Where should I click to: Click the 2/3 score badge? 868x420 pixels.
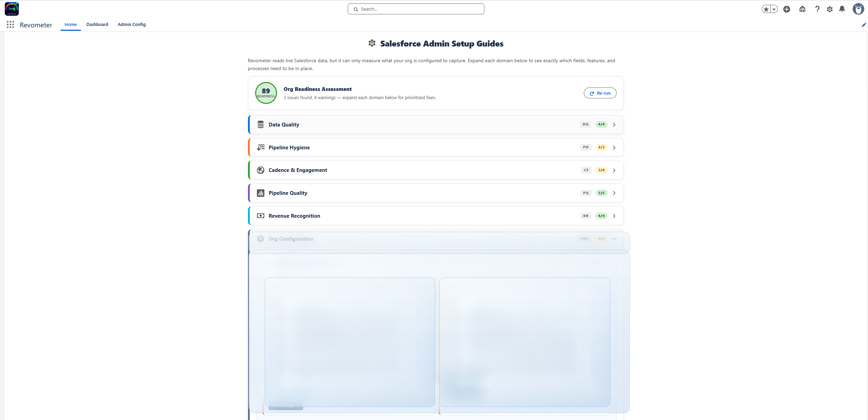(x=601, y=147)
